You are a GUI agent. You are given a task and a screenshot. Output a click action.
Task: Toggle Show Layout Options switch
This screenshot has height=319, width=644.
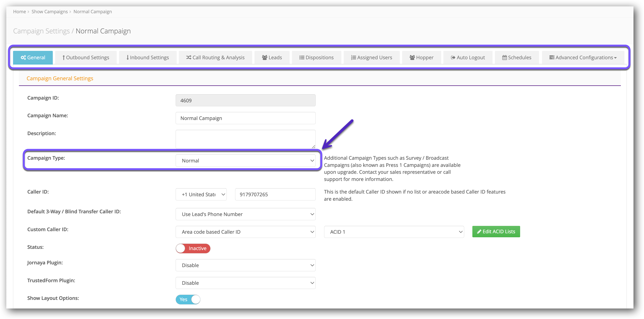[x=188, y=299]
